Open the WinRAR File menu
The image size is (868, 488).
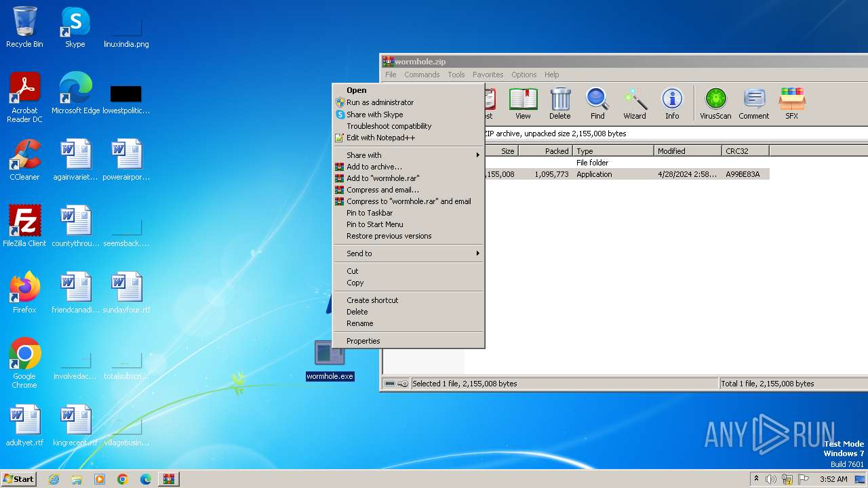coord(391,75)
